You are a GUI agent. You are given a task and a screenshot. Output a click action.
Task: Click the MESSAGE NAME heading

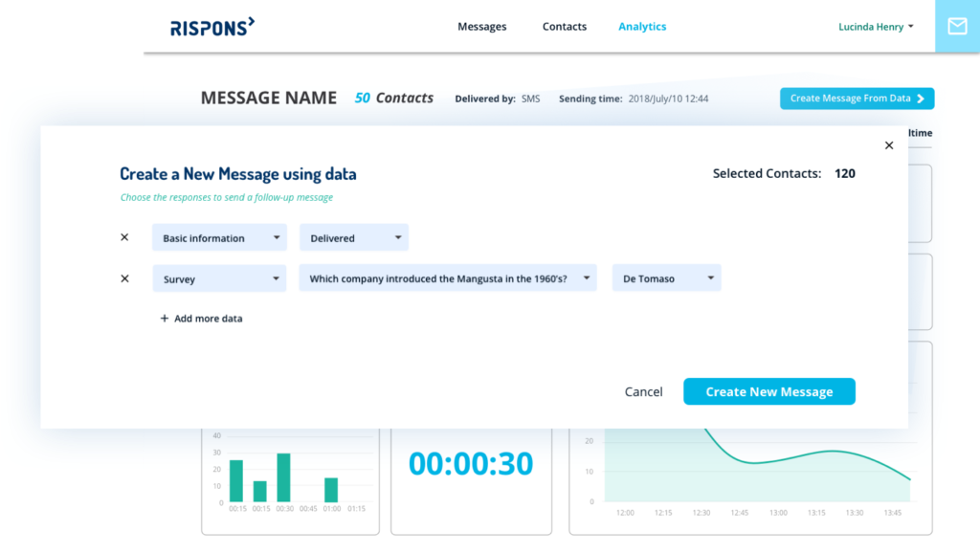pos(269,99)
